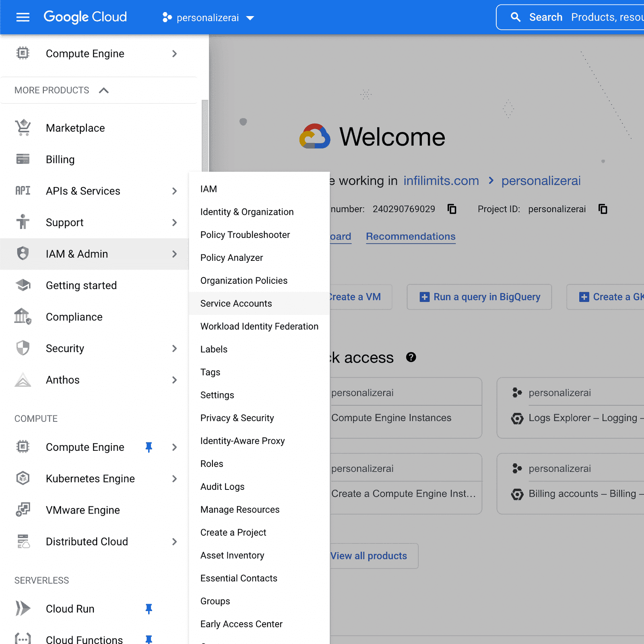644x644 pixels.
Task: Click the Compliance building icon
Action: pos(23,317)
